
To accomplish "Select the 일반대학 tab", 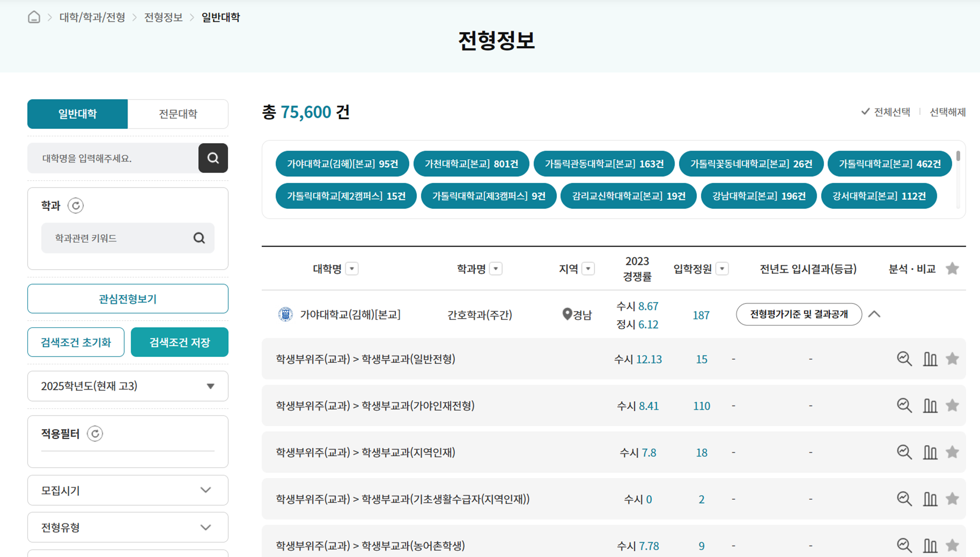I will click(x=77, y=114).
